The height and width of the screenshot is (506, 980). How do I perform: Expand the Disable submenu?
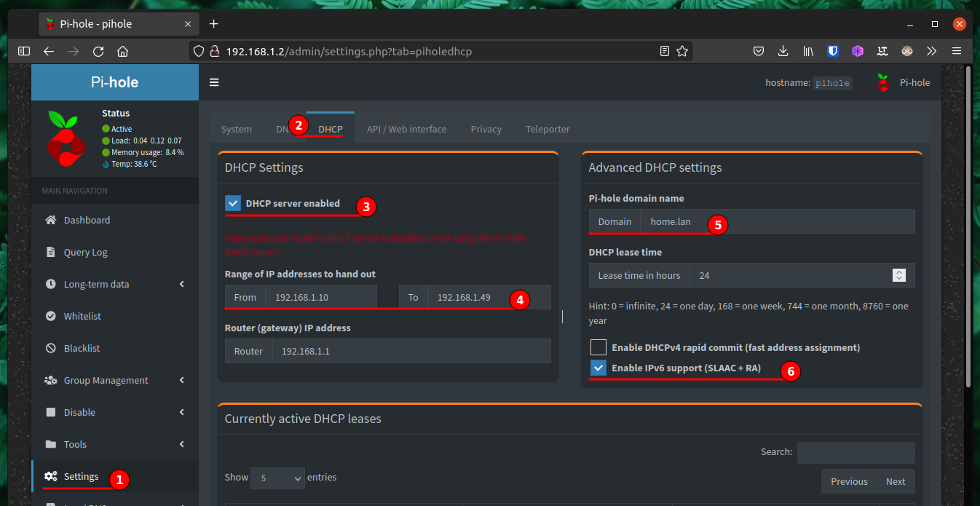click(x=182, y=412)
